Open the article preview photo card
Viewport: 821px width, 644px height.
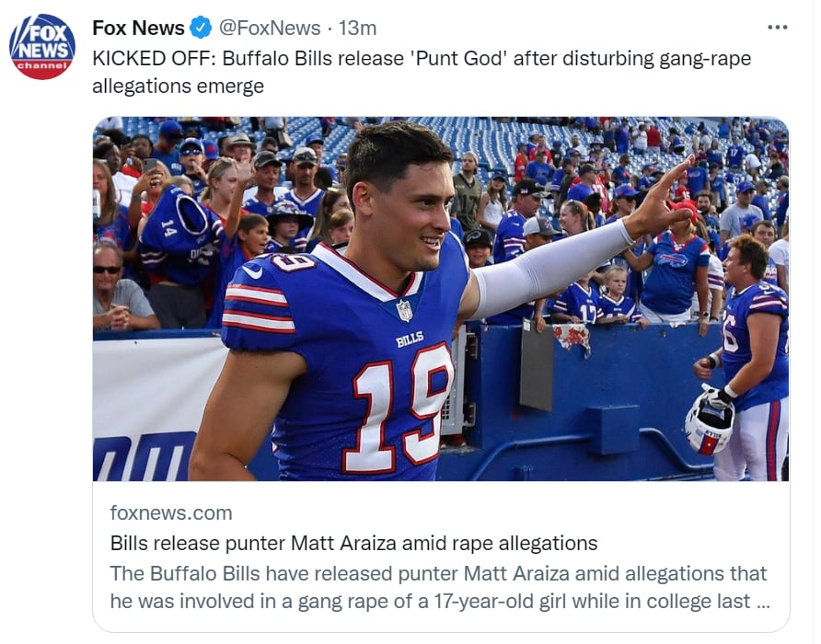(x=441, y=298)
